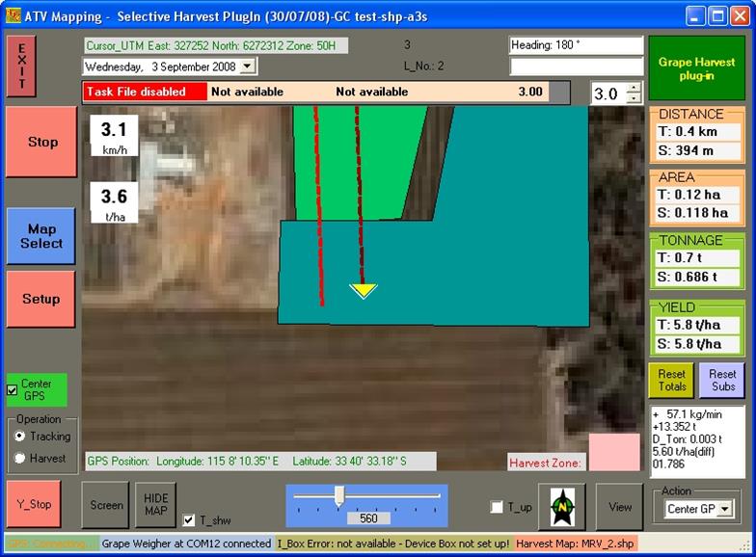Open Map Select
This screenshot has width=756, height=557.
pos(40,236)
